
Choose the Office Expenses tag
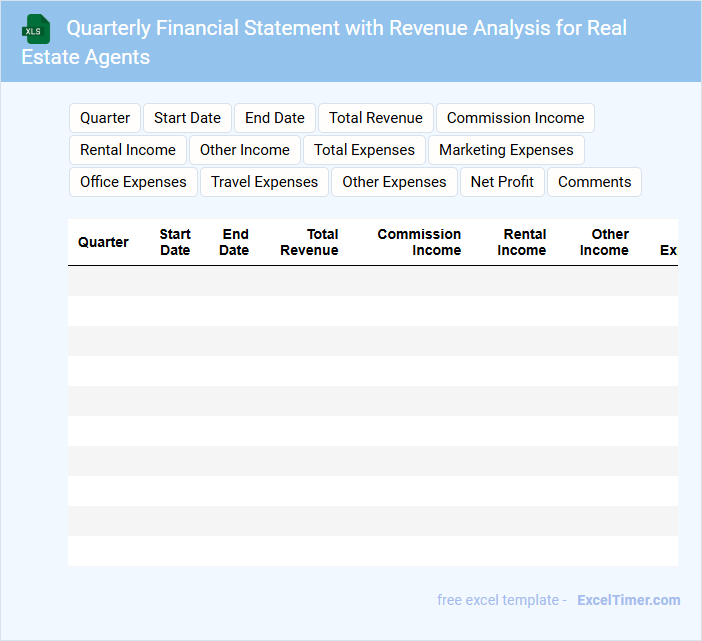[133, 182]
